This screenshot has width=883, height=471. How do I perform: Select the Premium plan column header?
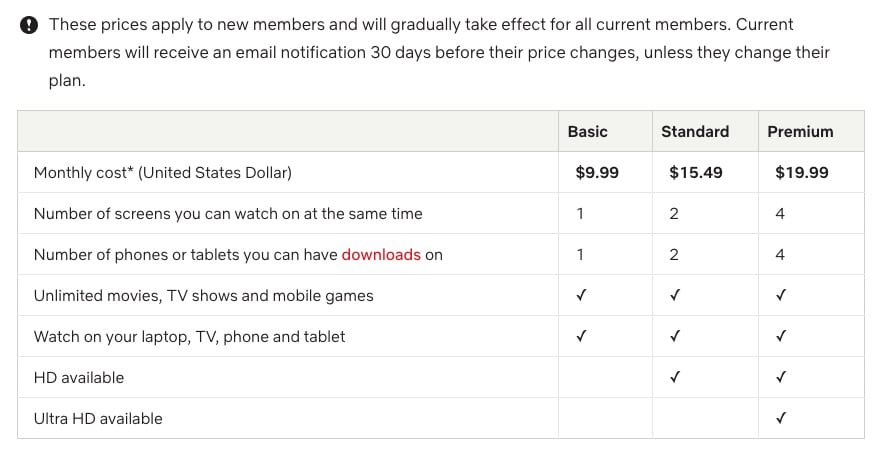[x=800, y=131]
